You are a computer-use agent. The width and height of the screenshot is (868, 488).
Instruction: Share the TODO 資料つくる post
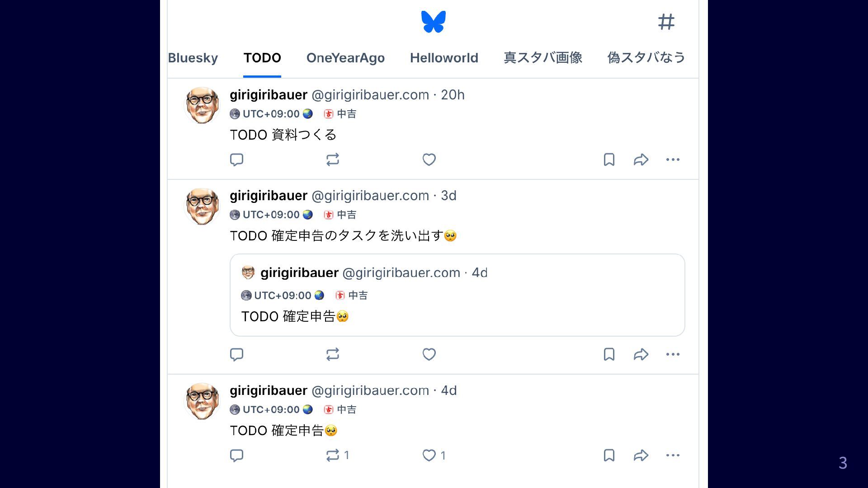tap(641, 160)
